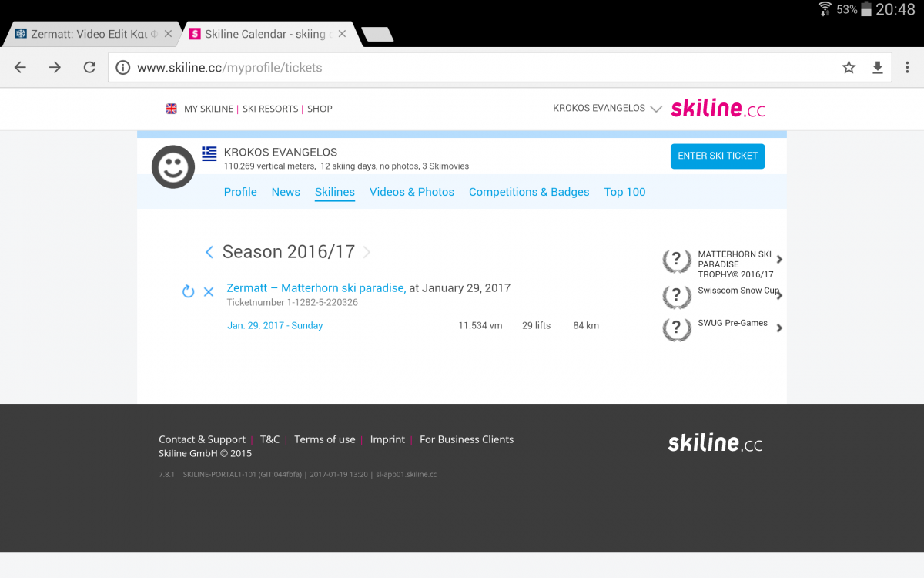Open the Videos & Photos tab
This screenshot has width=924, height=578.
[x=412, y=192]
